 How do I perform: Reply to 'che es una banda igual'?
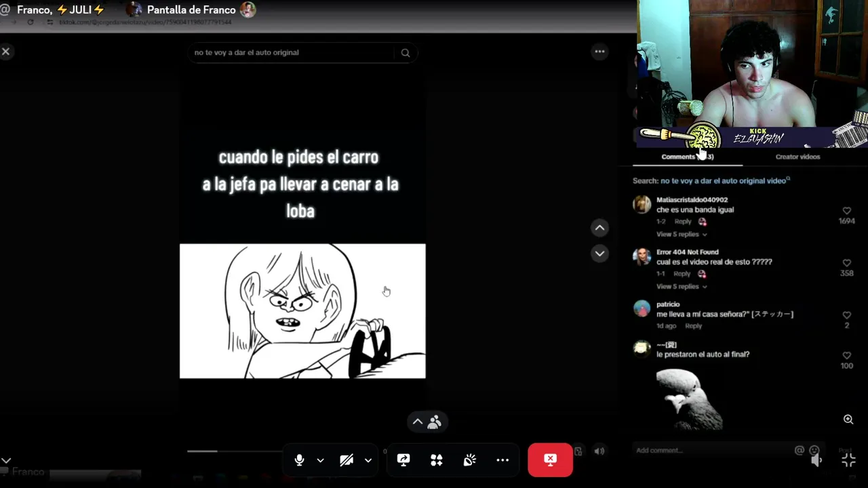click(683, 222)
